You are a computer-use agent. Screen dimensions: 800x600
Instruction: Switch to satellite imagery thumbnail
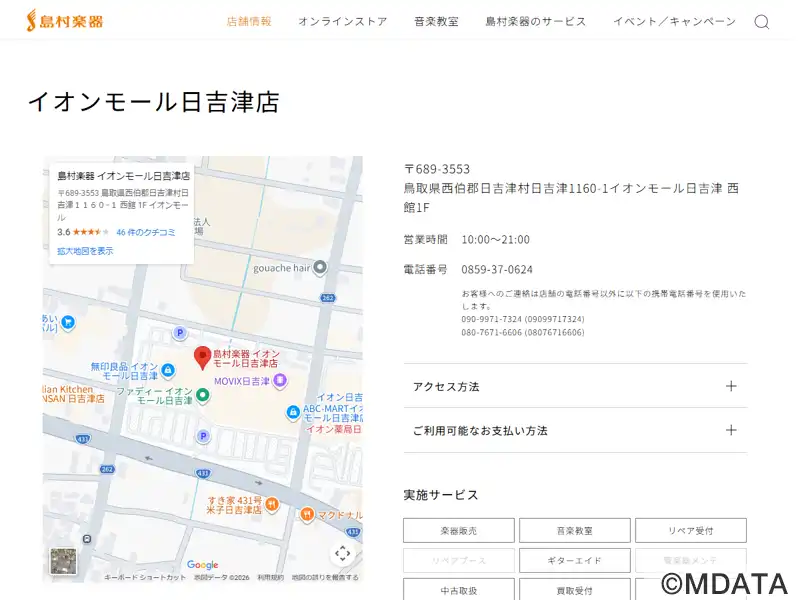64,561
